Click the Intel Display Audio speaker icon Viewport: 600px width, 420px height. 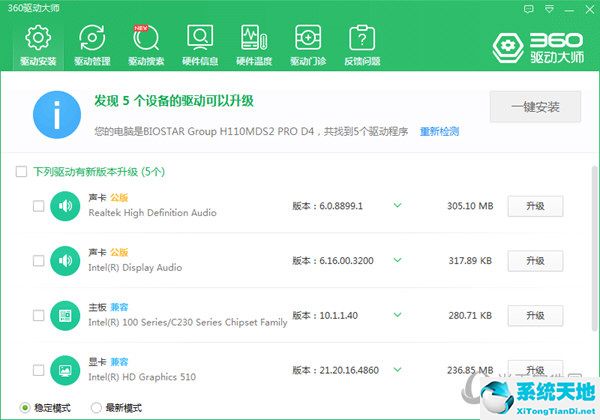(x=65, y=260)
